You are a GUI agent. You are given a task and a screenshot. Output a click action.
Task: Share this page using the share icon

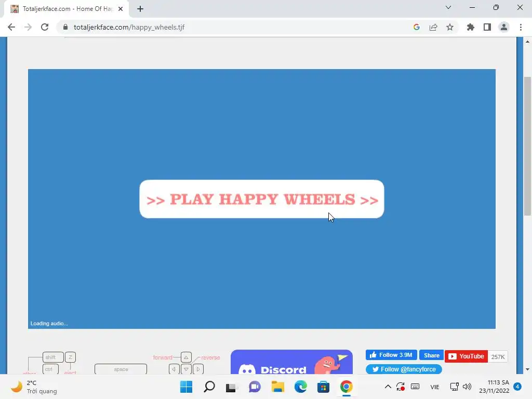pyautogui.click(x=433, y=27)
